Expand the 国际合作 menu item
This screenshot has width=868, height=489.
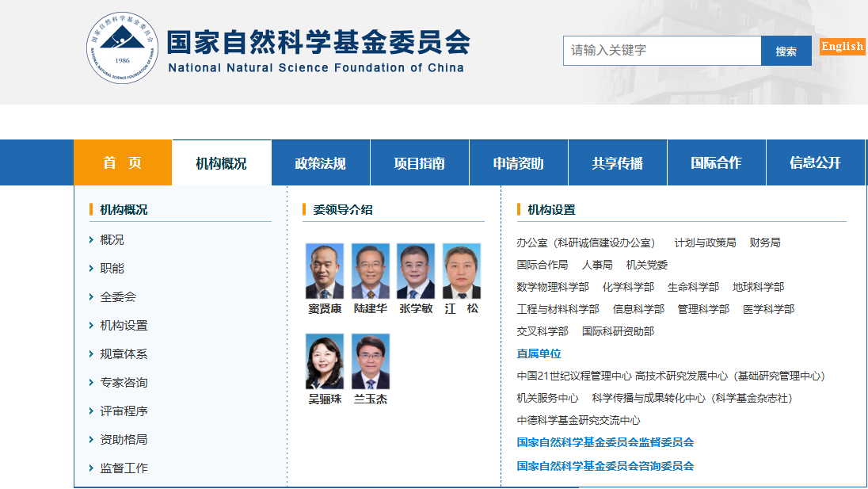pos(716,162)
